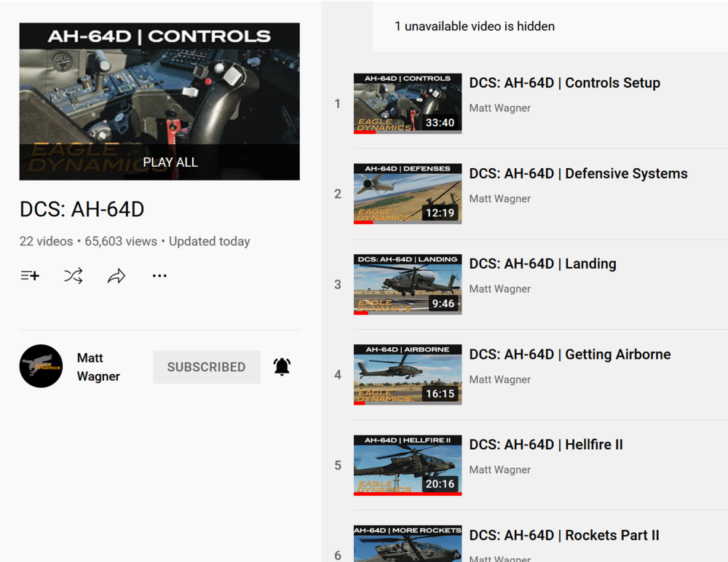
Task: Open DCS: AH-64D | Rockets Part II title
Action: 564,535
